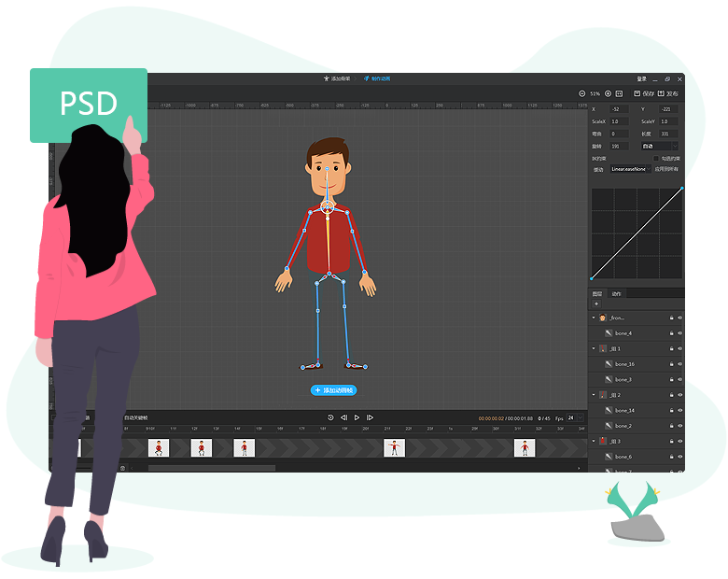Collapse the _组 1 layer group

click(x=594, y=348)
